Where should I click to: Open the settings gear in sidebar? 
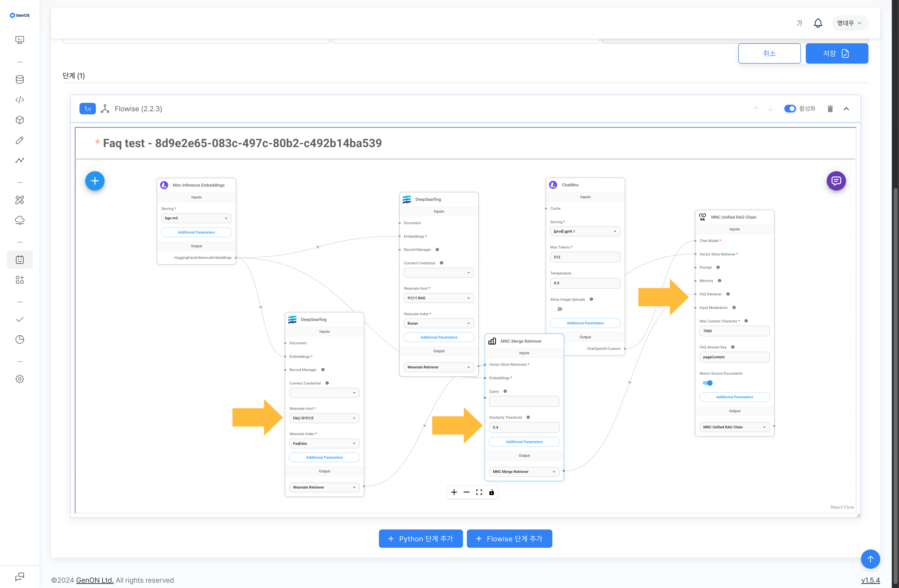(x=20, y=379)
